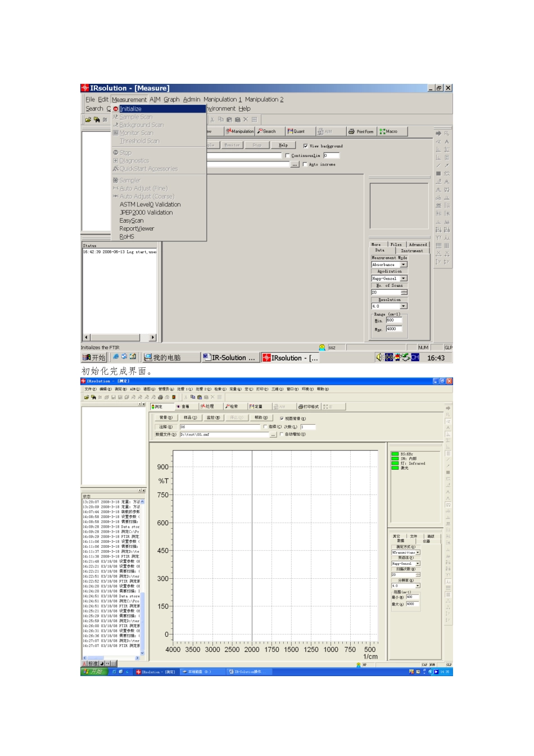Open file icon in upper window toolbar
Viewport: 534px width, 756px height.
point(88,120)
